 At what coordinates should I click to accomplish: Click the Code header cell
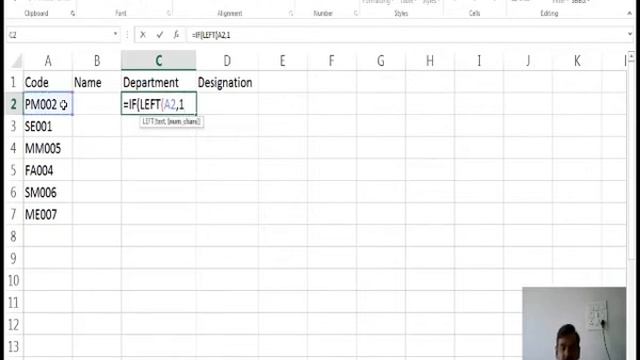48,82
